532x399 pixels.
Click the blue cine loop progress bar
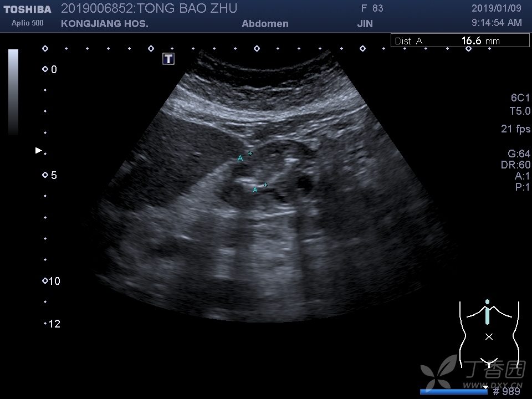click(x=454, y=392)
